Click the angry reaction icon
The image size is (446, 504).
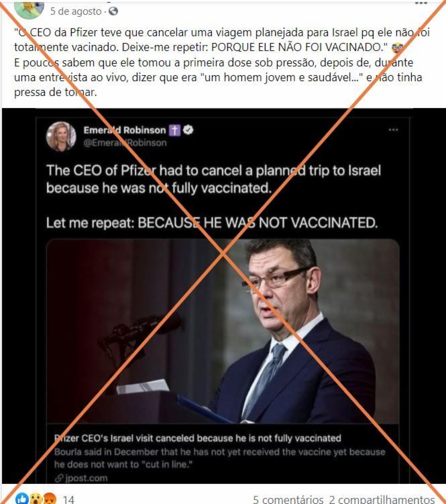coord(50,498)
